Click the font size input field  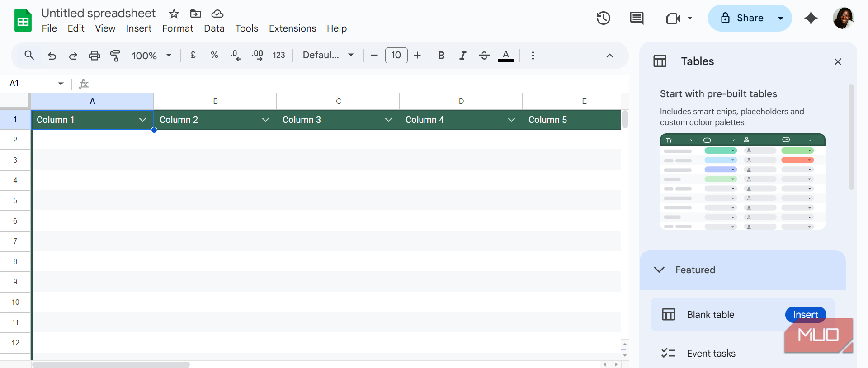coord(396,55)
